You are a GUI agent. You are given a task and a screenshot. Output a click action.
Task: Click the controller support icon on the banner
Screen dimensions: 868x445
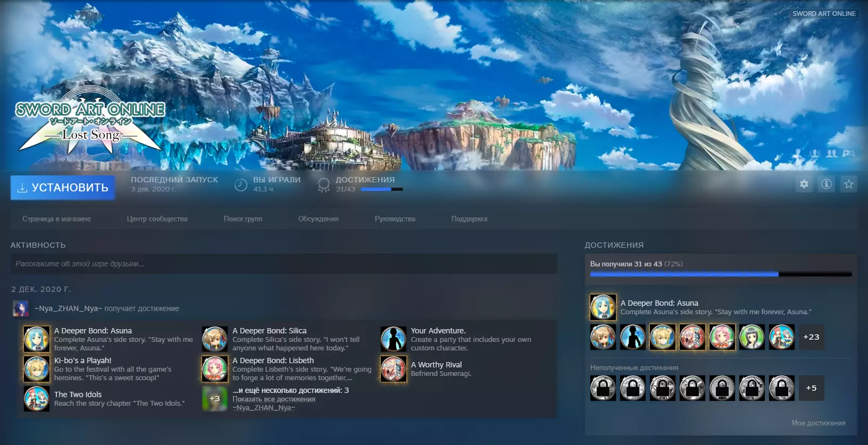(x=848, y=154)
